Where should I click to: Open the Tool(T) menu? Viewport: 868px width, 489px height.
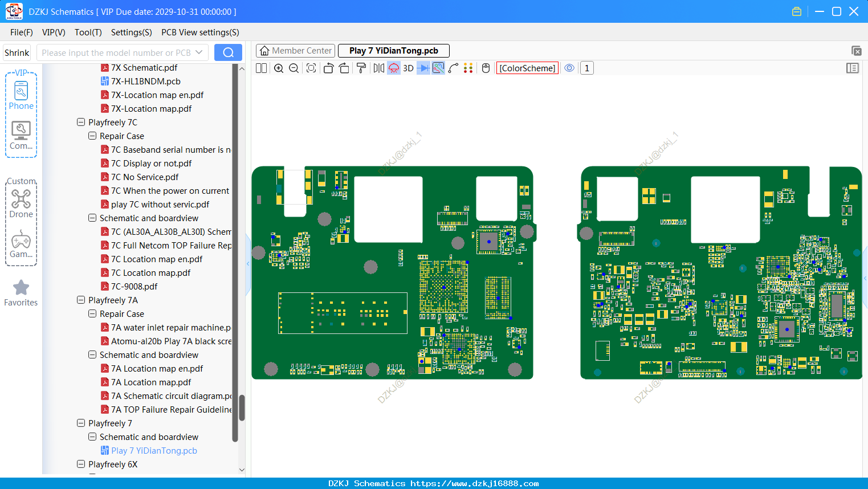pos(88,32)
